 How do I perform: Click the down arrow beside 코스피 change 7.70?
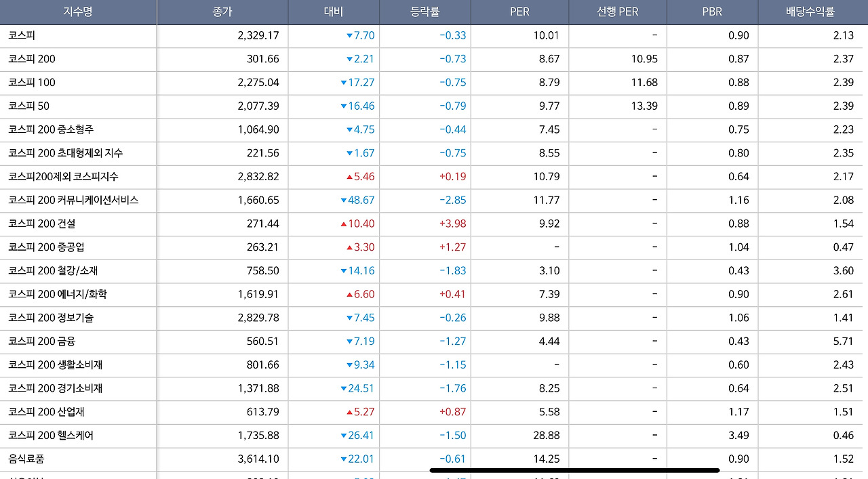coord(350,36)
